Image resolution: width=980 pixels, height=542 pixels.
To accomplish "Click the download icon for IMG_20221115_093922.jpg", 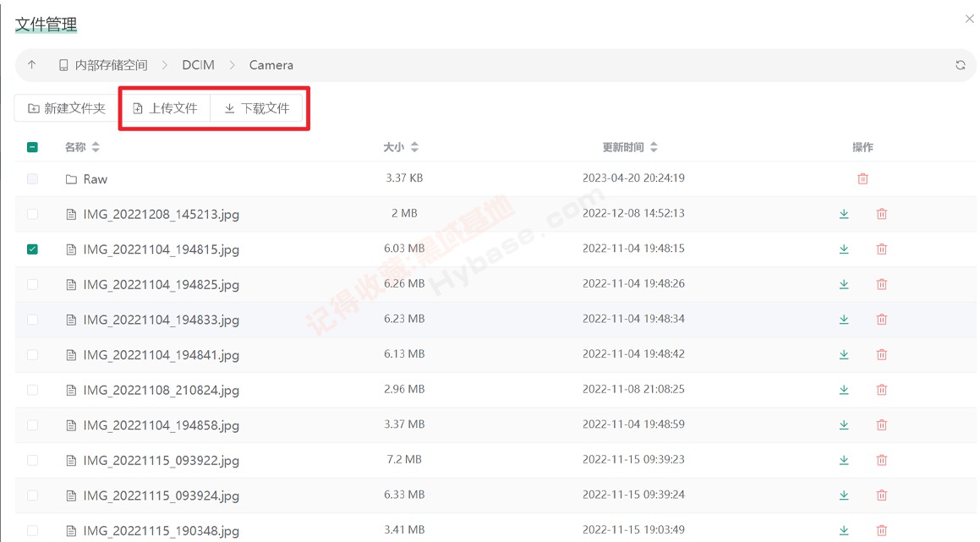I will (843, 460).
